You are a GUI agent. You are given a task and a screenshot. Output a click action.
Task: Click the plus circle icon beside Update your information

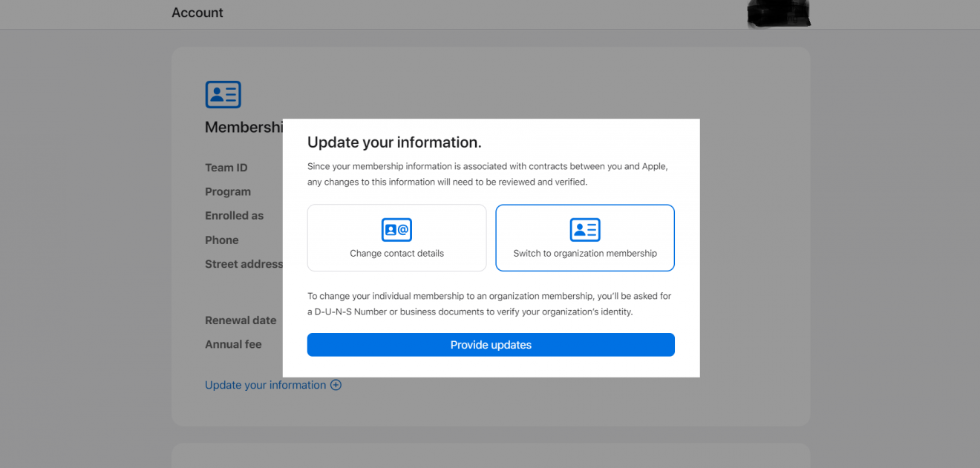336,385
